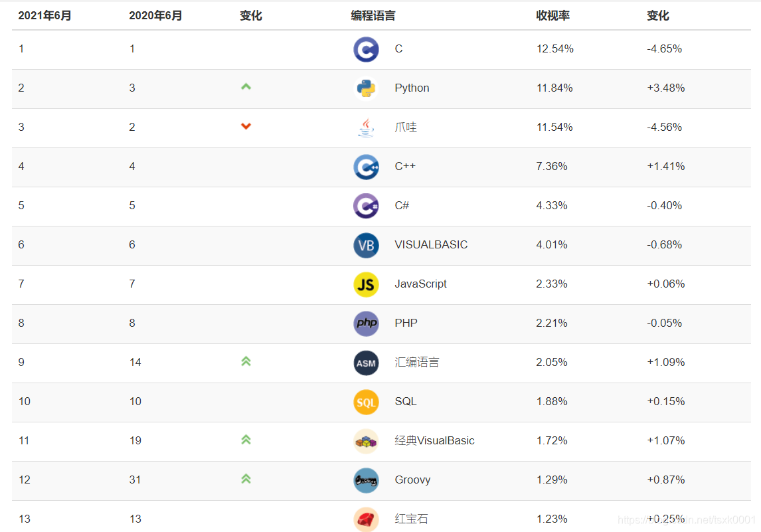Click the +1.41% change value
Viewport: 761px width, 532px height.
pyautogui.click(x=665, y=167)
